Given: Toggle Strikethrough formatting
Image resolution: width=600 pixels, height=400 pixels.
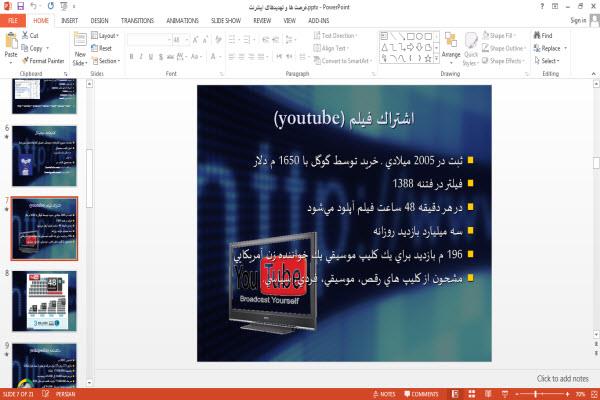Looking at the screenshot, I should pyautogui.click(x=170, y=57).
